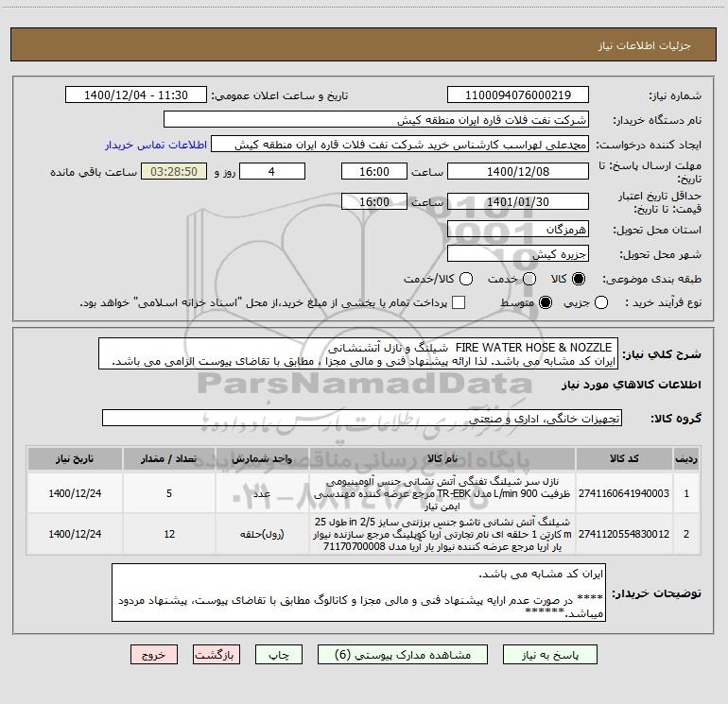Viewport: 728px width, 704px height.
Task: Click the province field هرمزگان
Action: click(518, 229)
